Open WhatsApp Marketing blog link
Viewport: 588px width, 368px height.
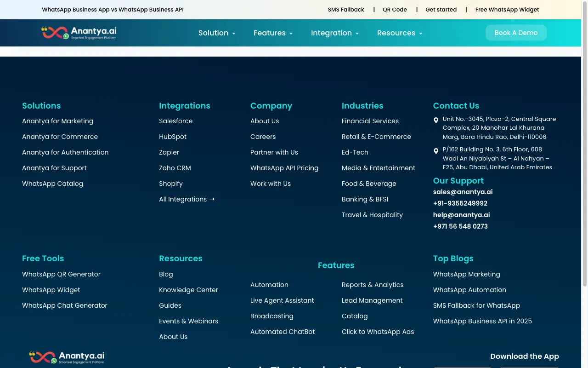pos(466,274)
